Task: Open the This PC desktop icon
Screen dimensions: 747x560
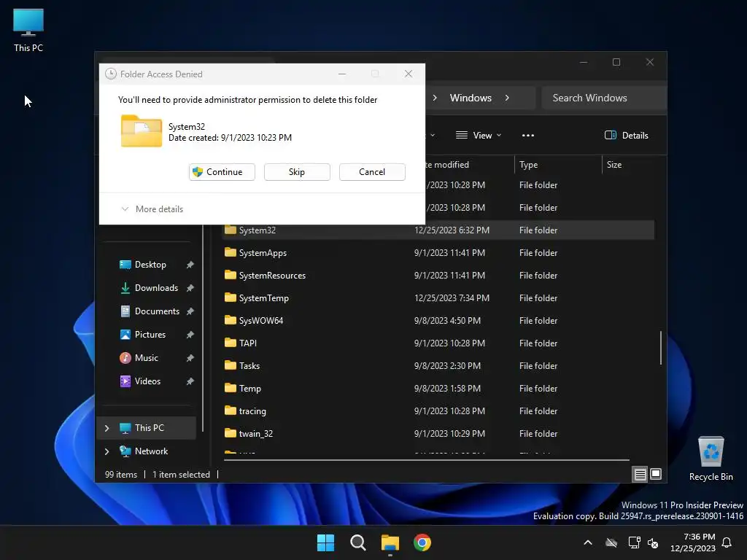Action: coord(28,31)
